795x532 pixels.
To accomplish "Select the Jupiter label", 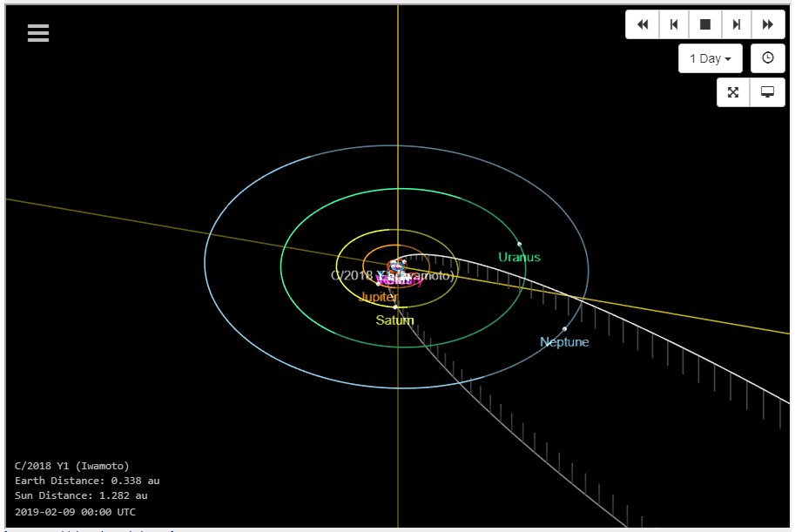I will pyautogui.click(x=378, y=297).
